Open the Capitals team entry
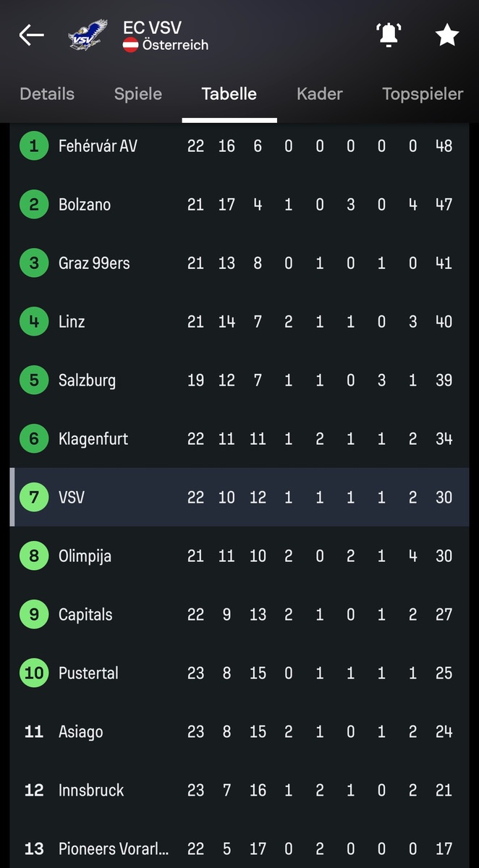The height and width of the screenshot is (868, 479). (85, 615)
